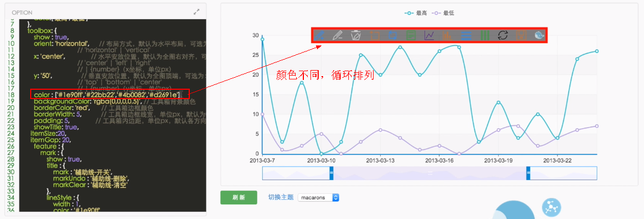Select the blue stack layout icon
Screen dimensions: 644x219
pos(466,35)
